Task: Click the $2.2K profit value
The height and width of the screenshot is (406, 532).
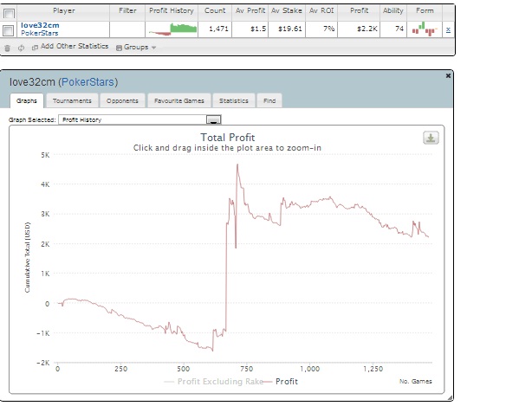Action: [x=367, y=29]
